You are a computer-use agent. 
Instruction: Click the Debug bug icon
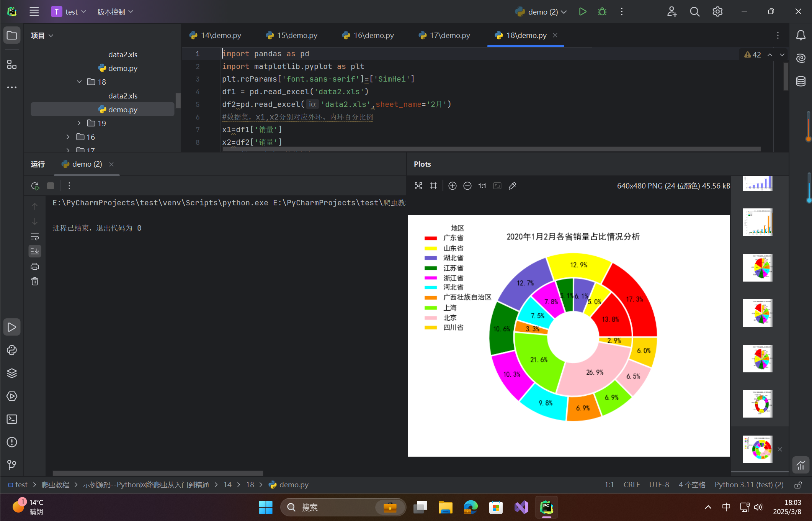(x=602, y=12)
